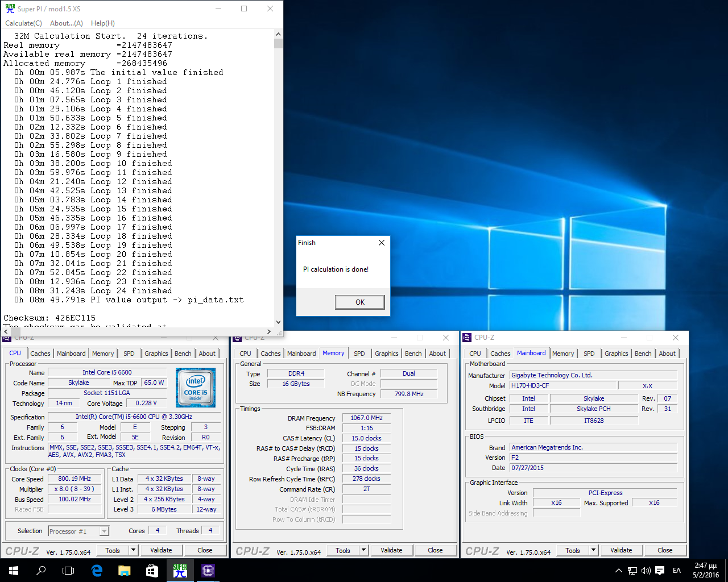
Task: Open SPD tab in CPU-Z Memory window
Action: point(359,354)
